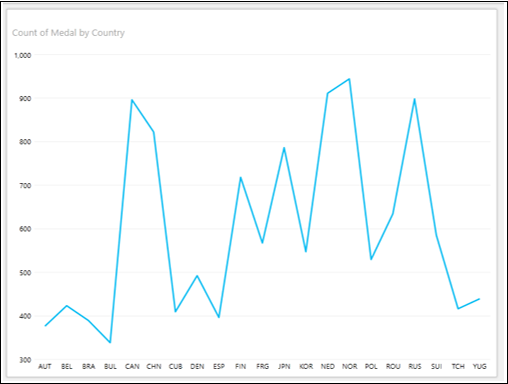Select the JPN x-axis label
Screen dimensions: 508x384
(x=284, y=366)
